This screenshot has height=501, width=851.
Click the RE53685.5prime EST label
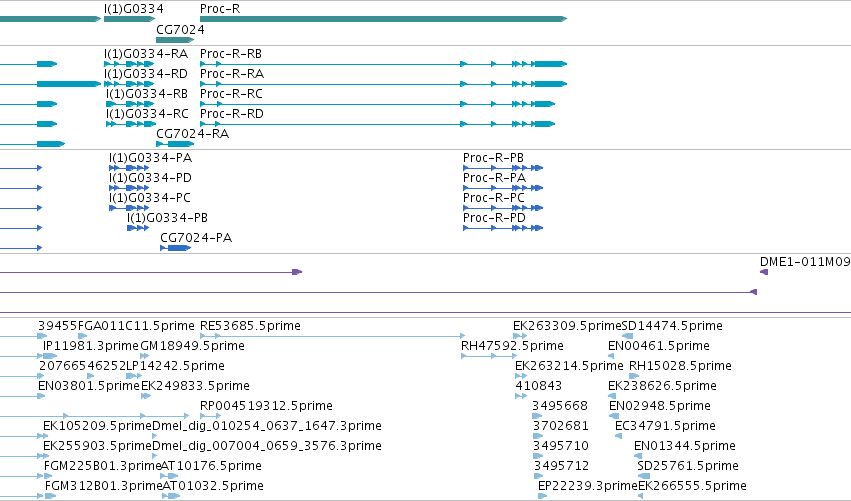tap(250, 326)
